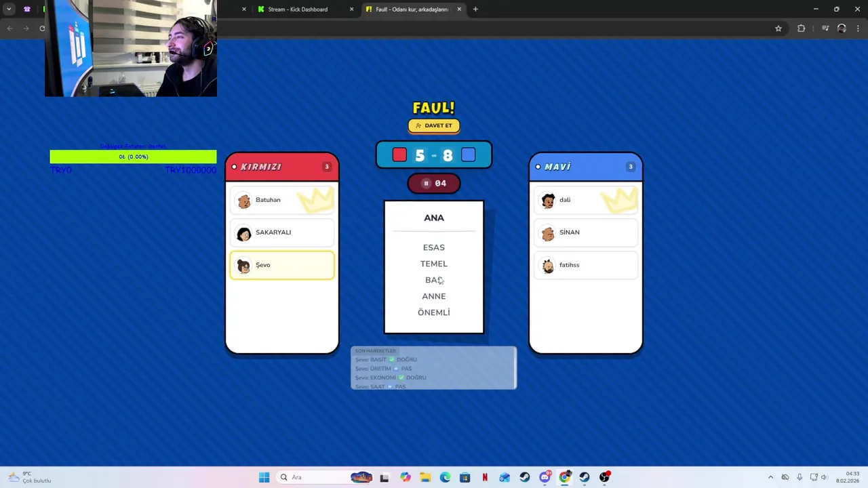Open the volume tray icon
The height and width of the screenshot is (488, 868).
tap(824, 477)
